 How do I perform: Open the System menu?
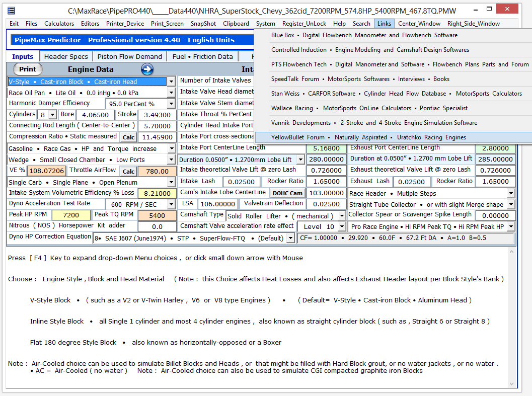tap(265, 24)
